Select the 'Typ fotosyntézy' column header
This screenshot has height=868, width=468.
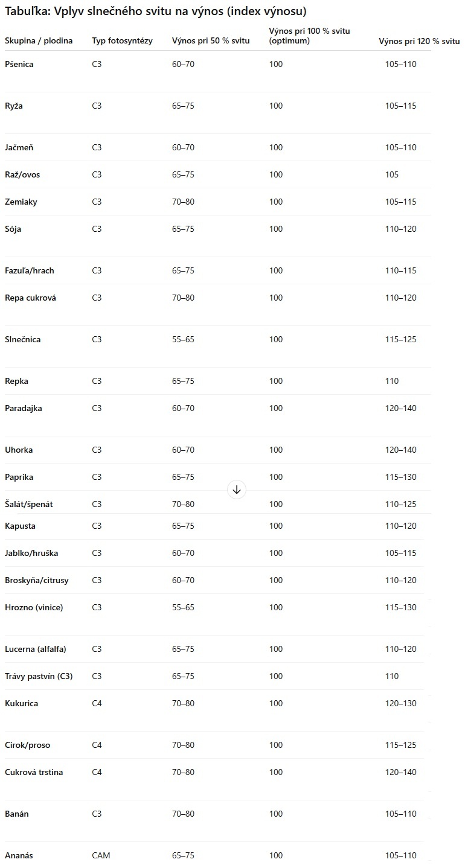point(122,41)
